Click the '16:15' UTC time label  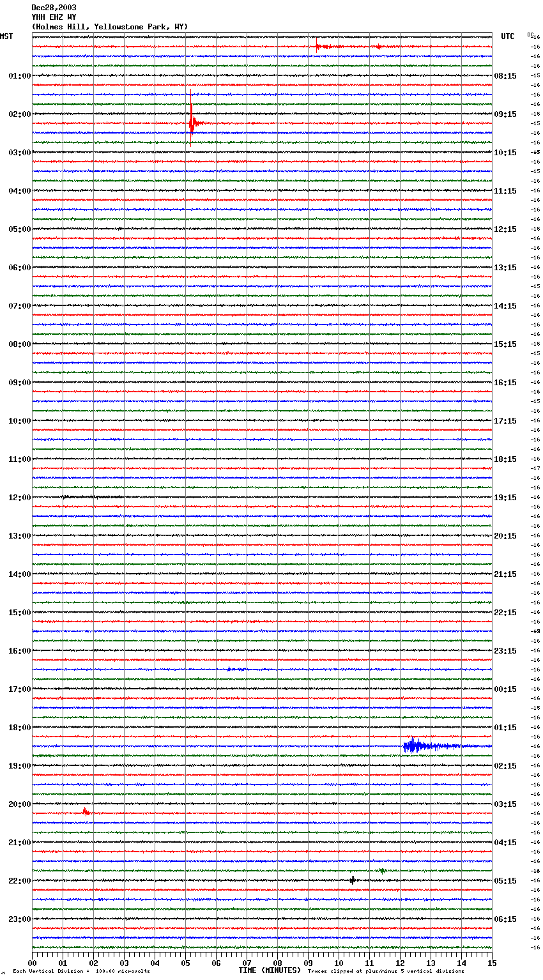coord(505,383)
